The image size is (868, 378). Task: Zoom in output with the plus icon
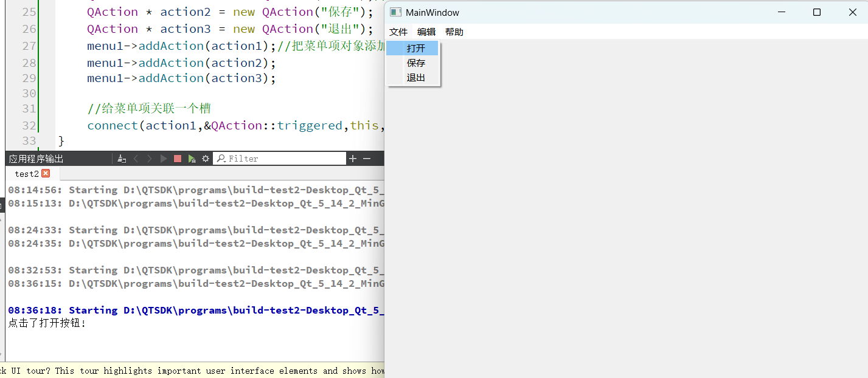pos(353,159)
